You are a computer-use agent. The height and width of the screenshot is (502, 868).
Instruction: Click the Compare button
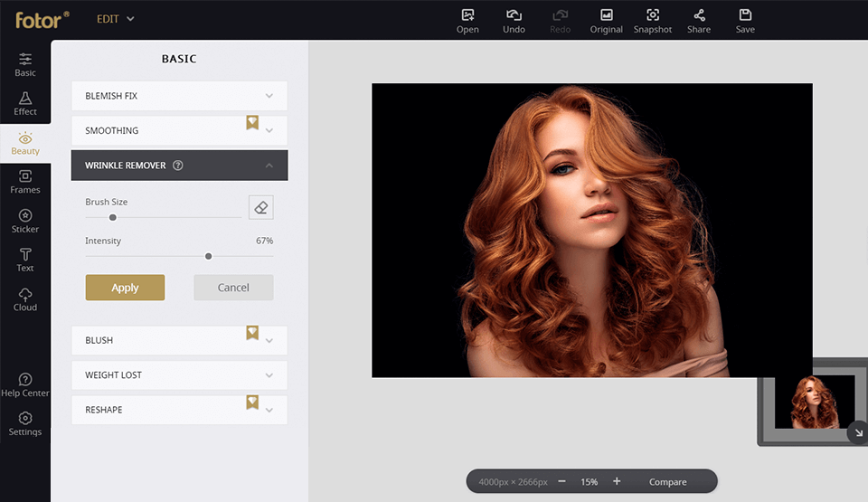tap(667, 482)
